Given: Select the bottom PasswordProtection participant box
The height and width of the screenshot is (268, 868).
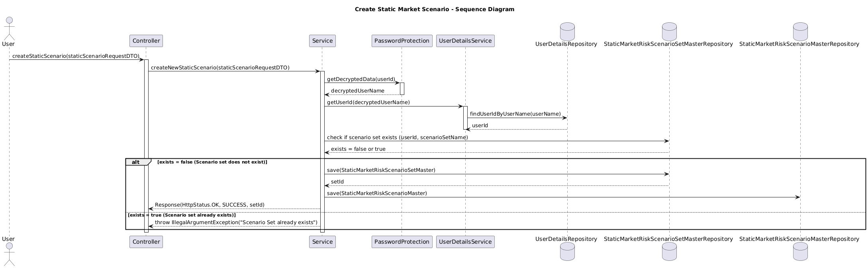Looking at the screenshot, I should 402,242.
